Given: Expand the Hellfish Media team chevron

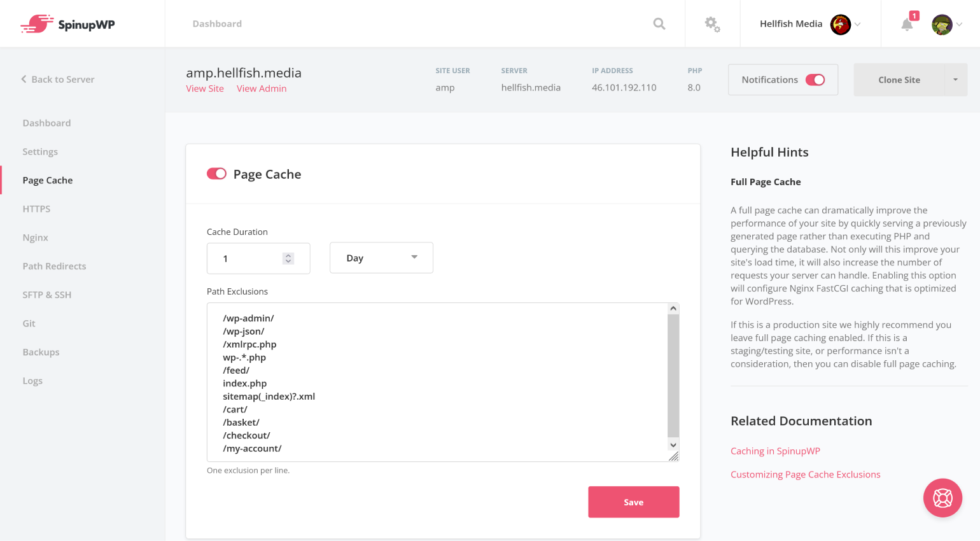Looking at the screenshot, I should (x=858, y=25).
